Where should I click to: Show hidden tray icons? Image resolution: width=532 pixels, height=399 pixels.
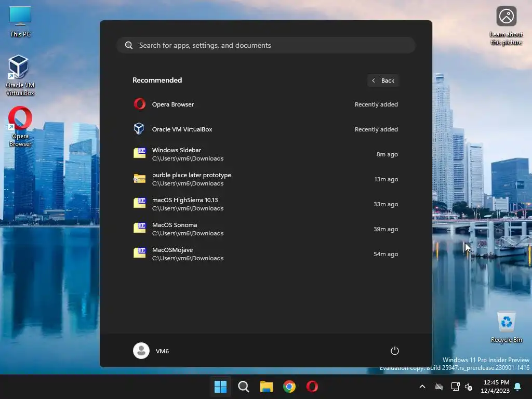[422, 387]
